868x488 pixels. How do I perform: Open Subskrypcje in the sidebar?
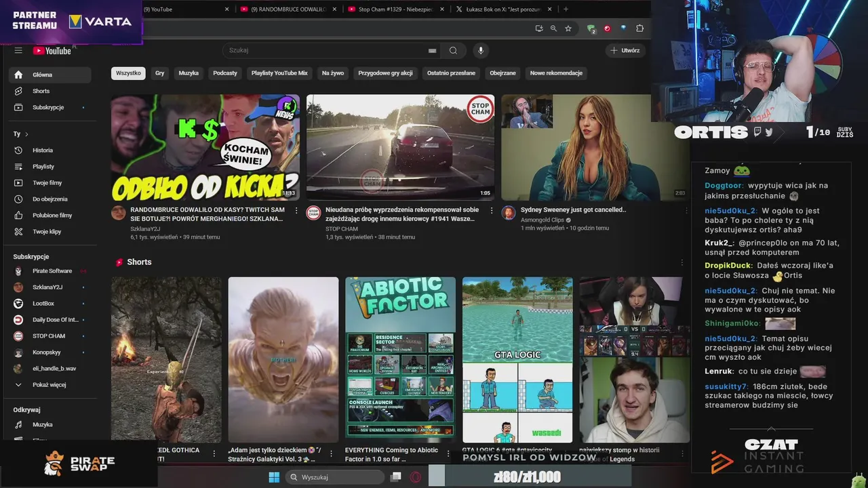(x=50, y=107)
